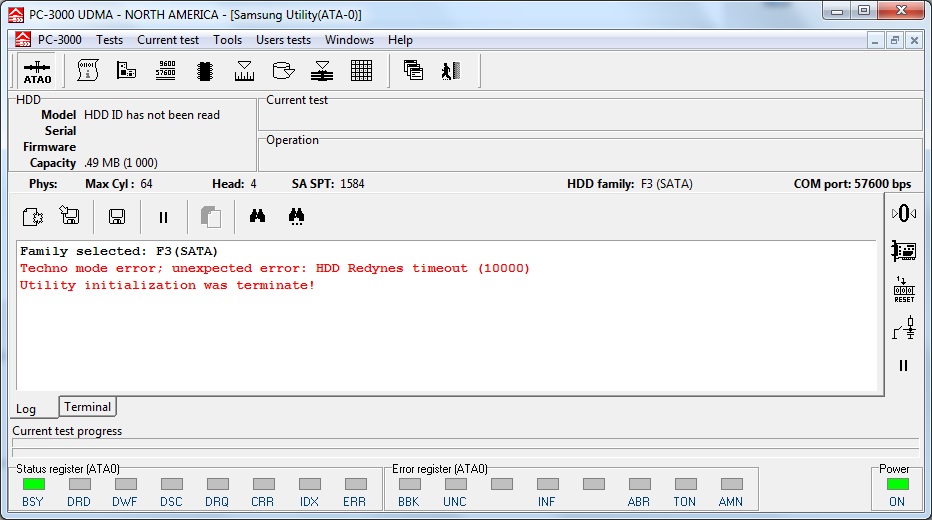Image resolution: width=932 pixels, height=520 pixels.
Task: Open the ROM chip tool icon
Action: tap(204, 71)
